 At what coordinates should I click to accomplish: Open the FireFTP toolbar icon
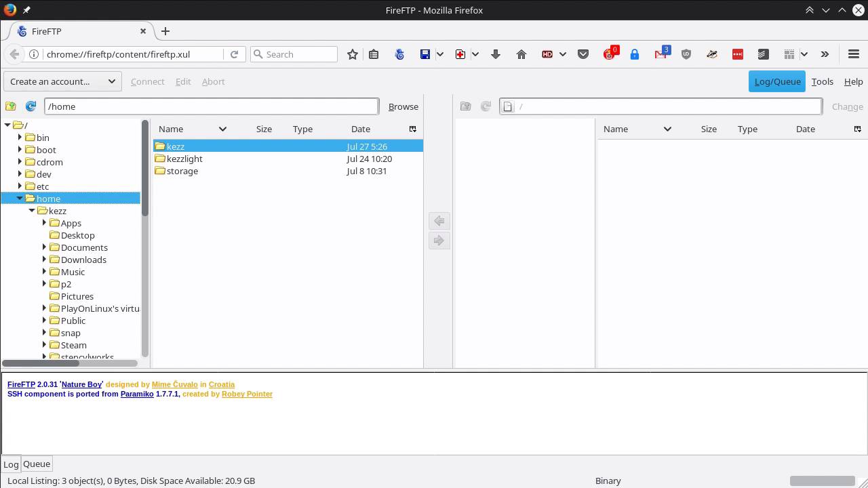click(399, 54)
